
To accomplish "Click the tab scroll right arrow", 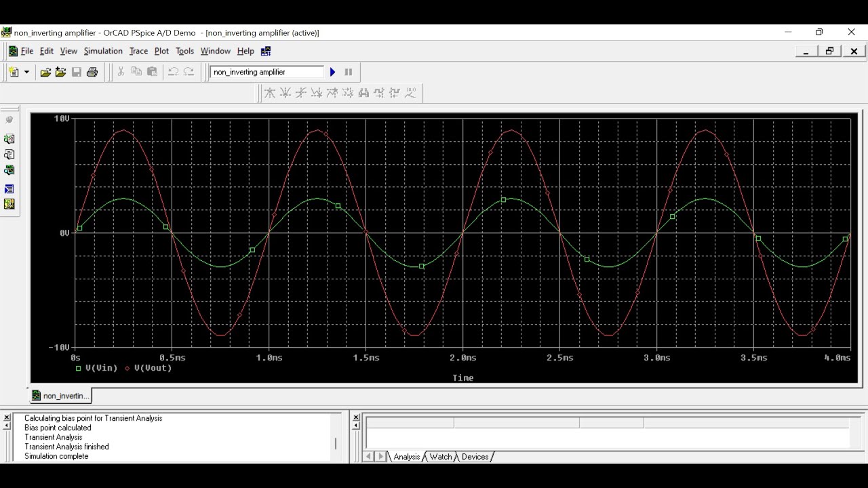I will coord(381,457).
